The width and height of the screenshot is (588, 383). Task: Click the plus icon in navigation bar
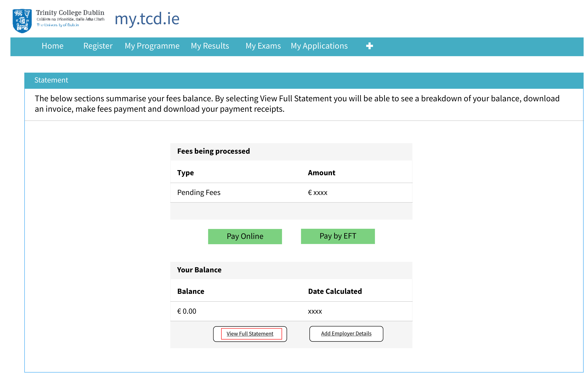click(x=369, y=46)
